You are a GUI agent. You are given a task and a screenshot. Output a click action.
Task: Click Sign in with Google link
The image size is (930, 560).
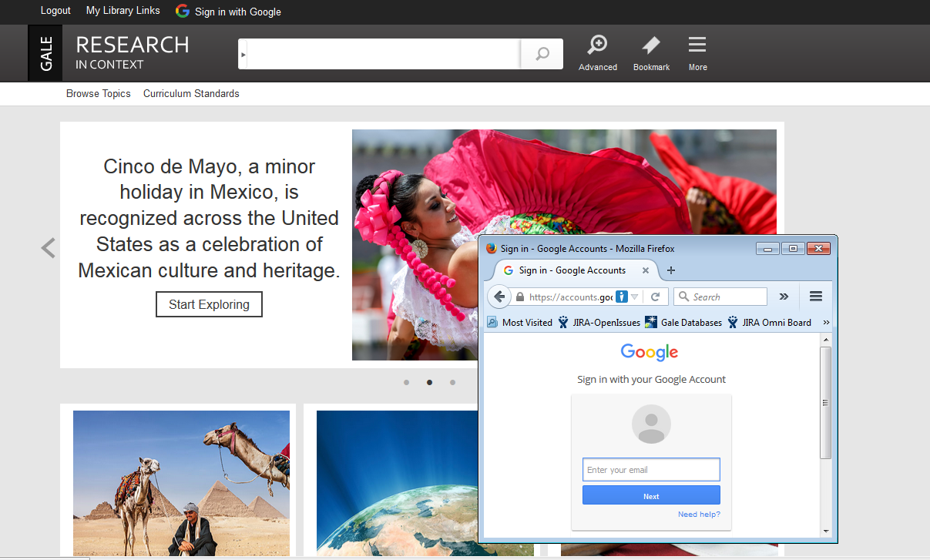[x=238, y=12]
